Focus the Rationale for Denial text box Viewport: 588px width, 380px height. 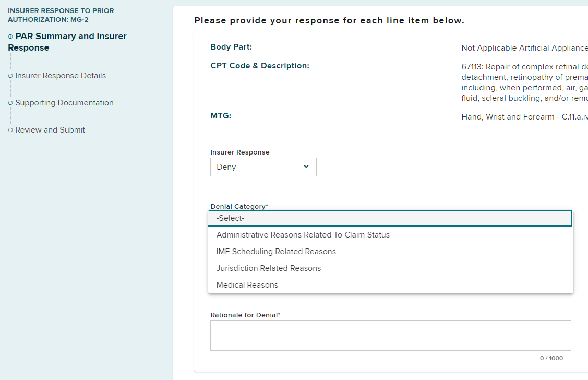pos(390,336)
